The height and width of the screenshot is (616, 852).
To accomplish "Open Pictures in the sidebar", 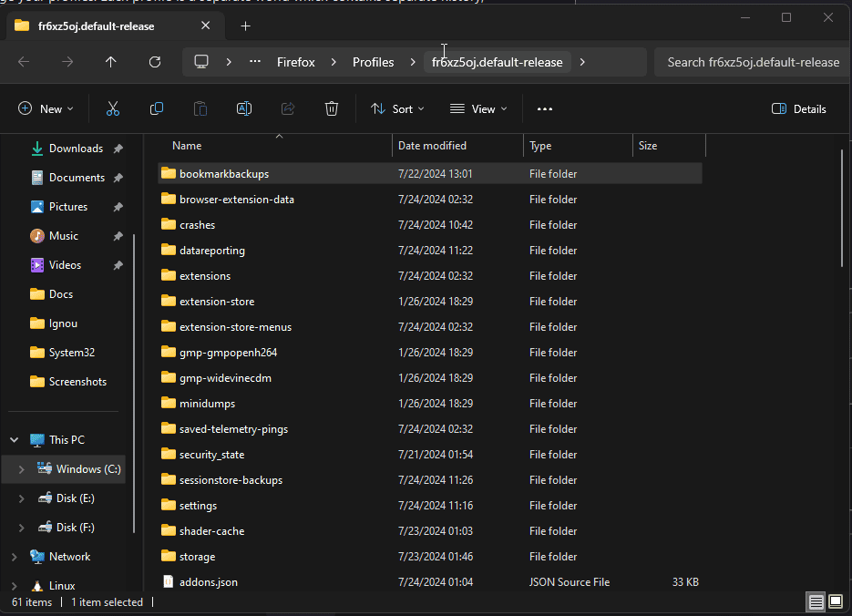I will [x=67, y=207].
